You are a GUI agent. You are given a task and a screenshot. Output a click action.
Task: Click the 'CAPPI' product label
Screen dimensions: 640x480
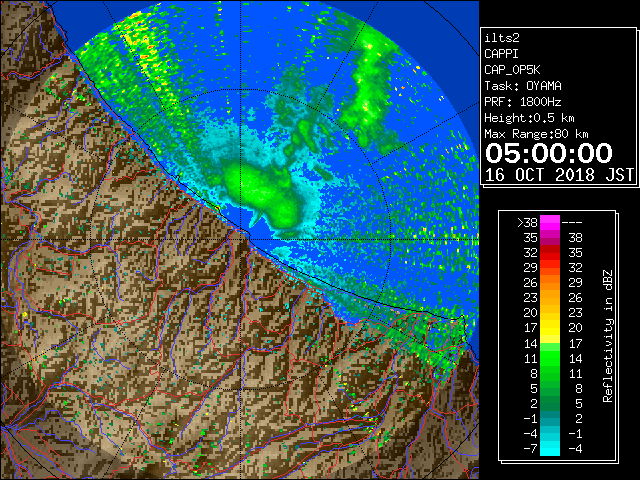501,54
